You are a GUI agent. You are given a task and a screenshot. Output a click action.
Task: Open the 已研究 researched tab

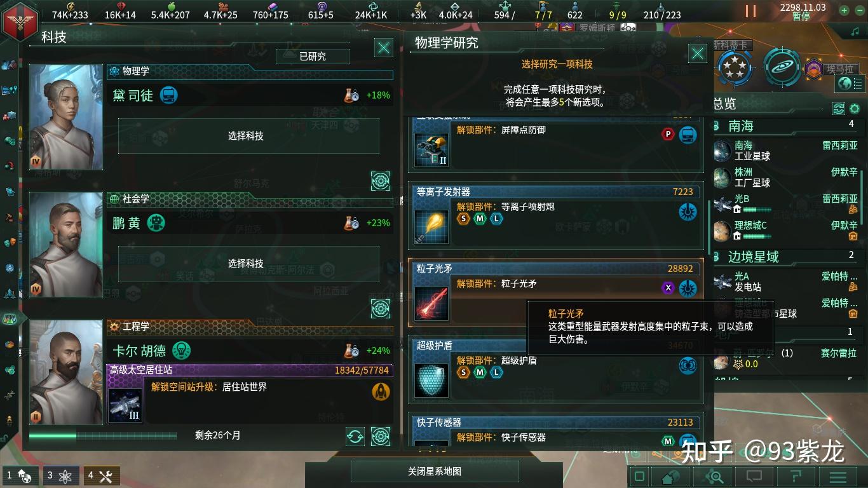click(313, 57)
